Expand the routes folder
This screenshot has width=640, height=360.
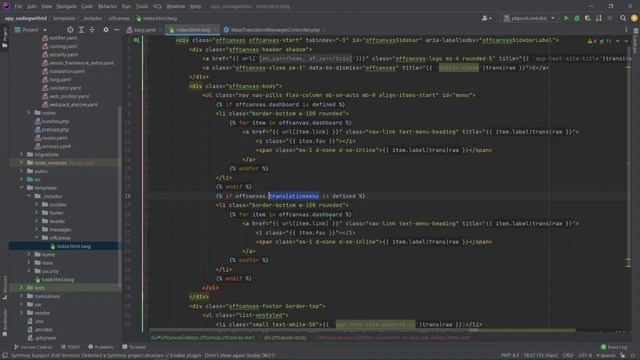(29, 113)
